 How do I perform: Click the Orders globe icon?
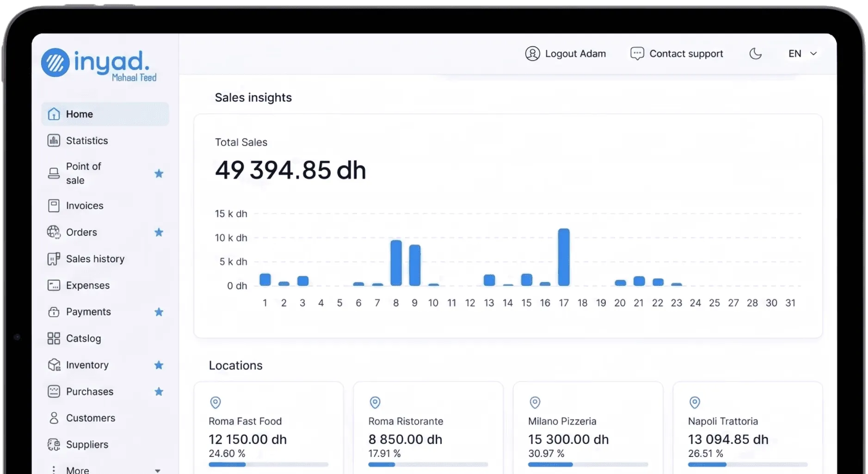tap(54, 232)
